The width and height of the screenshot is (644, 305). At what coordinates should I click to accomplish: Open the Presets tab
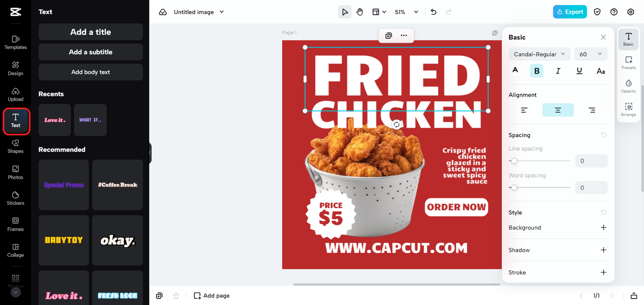tap(628, 62)
